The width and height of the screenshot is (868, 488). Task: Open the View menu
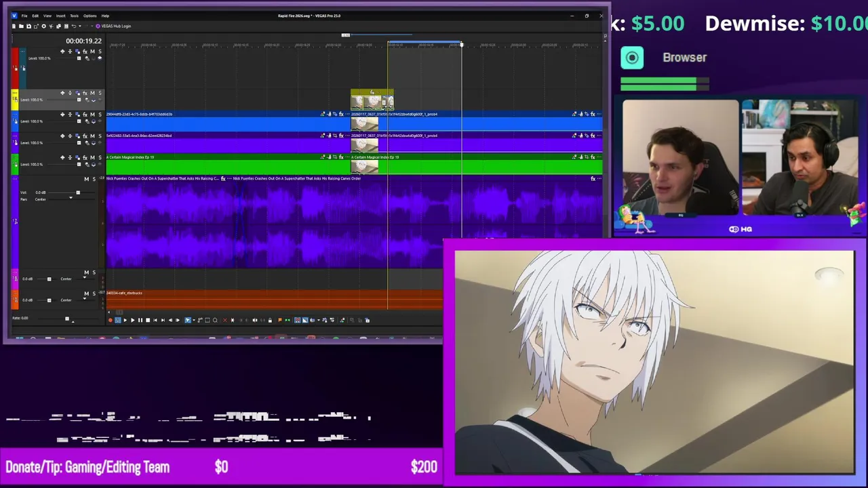click(47, 16)
